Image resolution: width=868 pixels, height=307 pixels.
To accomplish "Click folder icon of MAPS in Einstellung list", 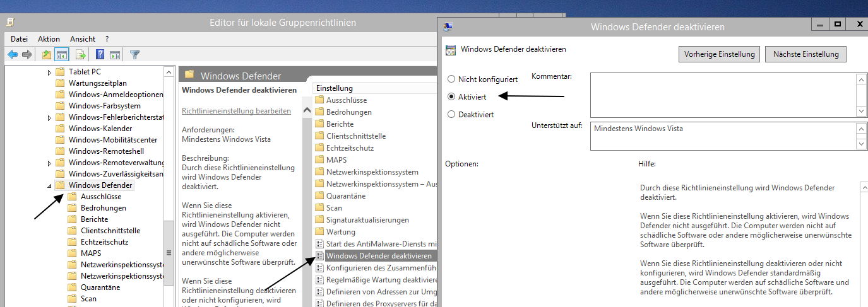I will coord(320,160).
